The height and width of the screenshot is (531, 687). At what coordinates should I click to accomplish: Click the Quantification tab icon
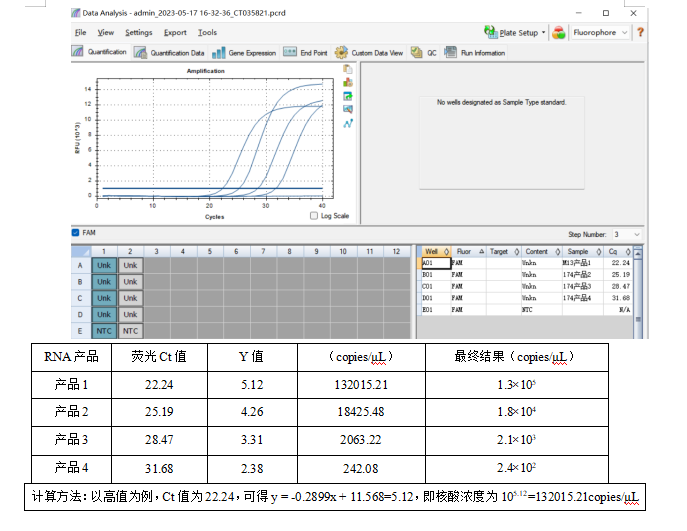click(78, 52)
